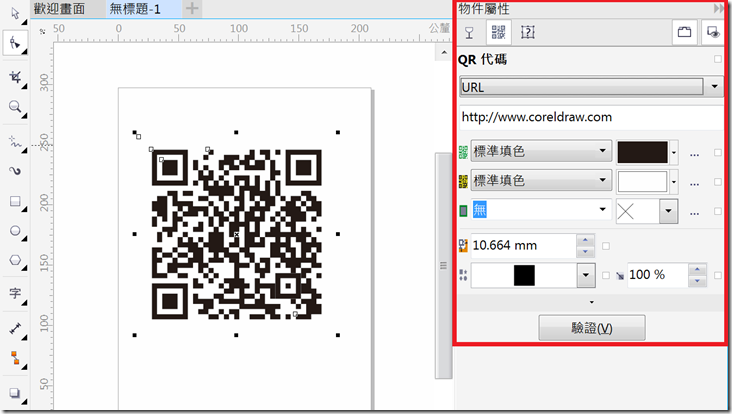Open the pixel shape black square dropdown
Image resolution: width=732 pixels, height=414 pixels.
coord(586,275)
